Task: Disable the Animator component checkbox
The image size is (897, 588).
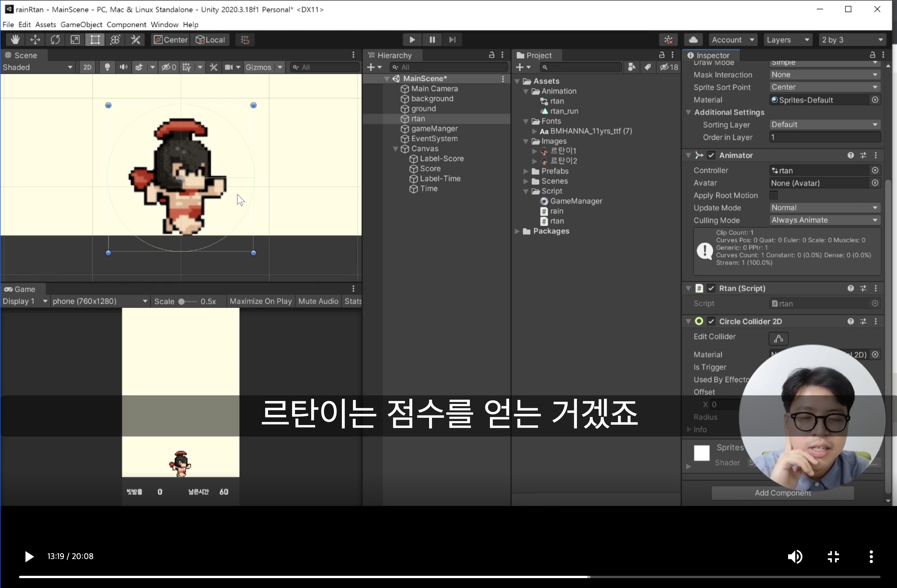Action: click(711, 155)
